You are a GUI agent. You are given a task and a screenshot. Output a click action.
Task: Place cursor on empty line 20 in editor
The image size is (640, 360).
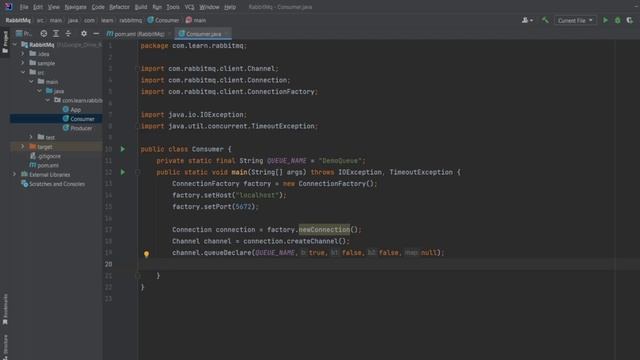pos(376,264)
